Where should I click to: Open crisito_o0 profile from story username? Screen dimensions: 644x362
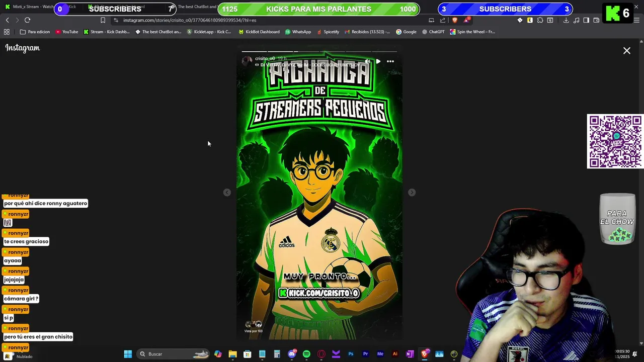click(265, 58)
